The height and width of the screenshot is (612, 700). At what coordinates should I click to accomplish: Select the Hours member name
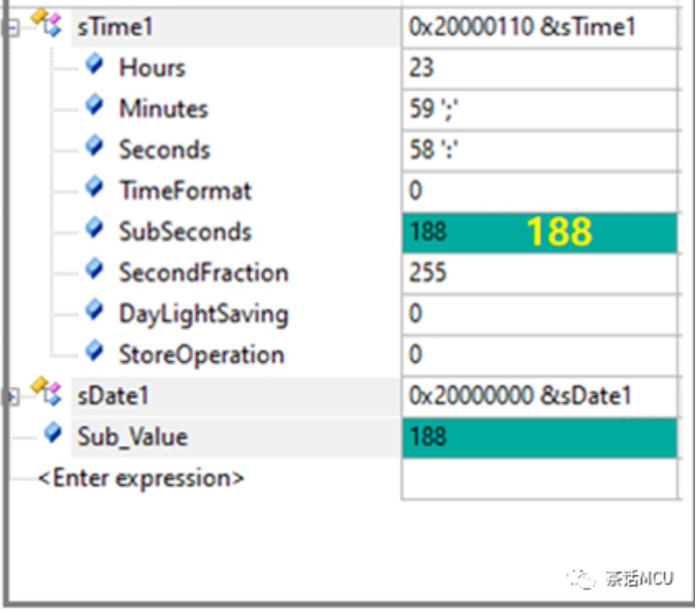[153, 68]
